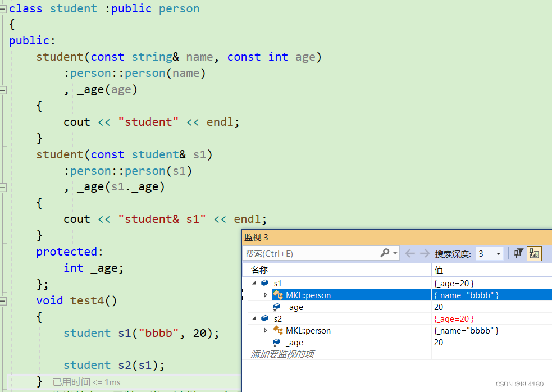Go to previous search result arrow
The width and height of the screenshot is (552, 392).
coord(410,253)
